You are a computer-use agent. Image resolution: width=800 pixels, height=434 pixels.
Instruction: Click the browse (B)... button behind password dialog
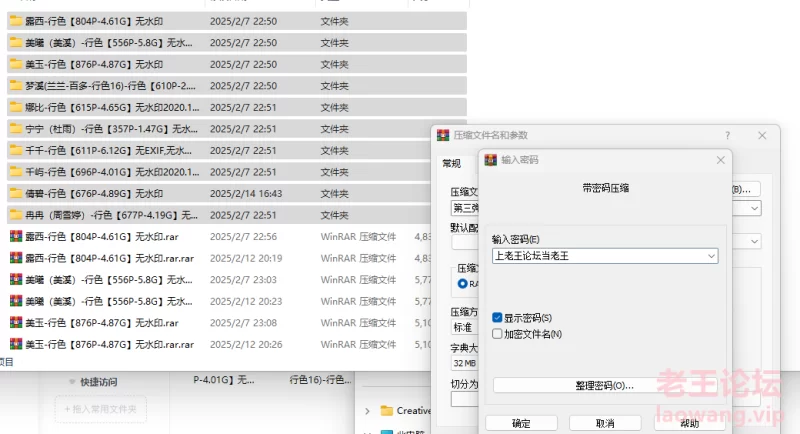(x=746, y=189)
